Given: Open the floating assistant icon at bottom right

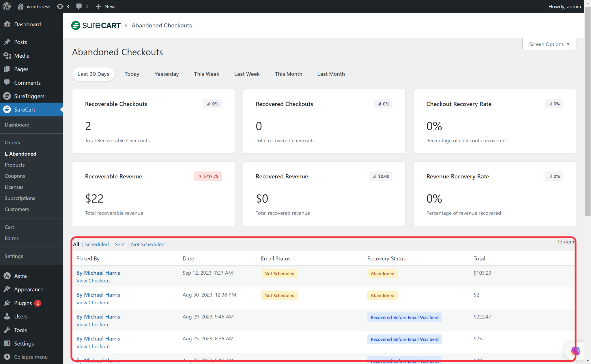Looking at the screenshot, I should click(575, 351).
